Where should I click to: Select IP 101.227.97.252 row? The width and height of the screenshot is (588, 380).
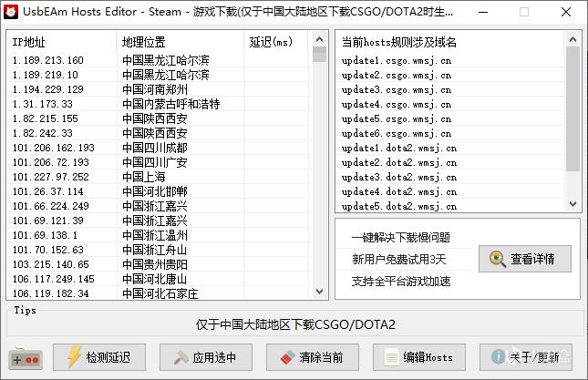tap(160, 177)
